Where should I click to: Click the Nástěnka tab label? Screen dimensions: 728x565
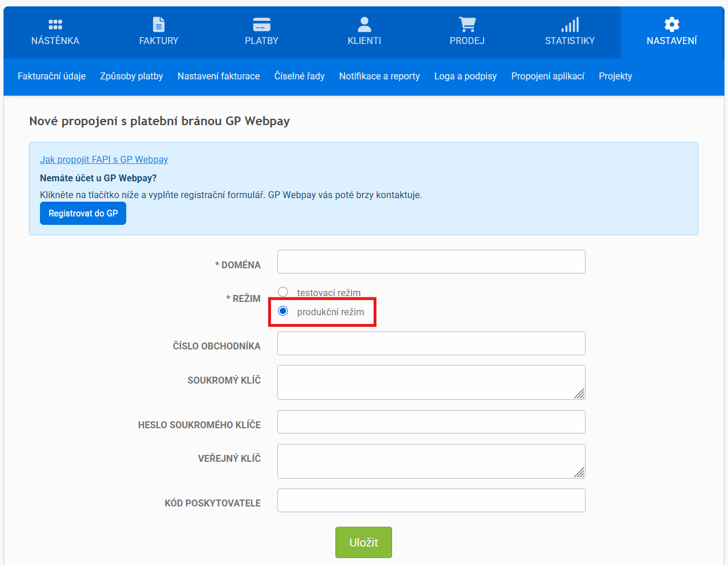(x=55, y=41)
